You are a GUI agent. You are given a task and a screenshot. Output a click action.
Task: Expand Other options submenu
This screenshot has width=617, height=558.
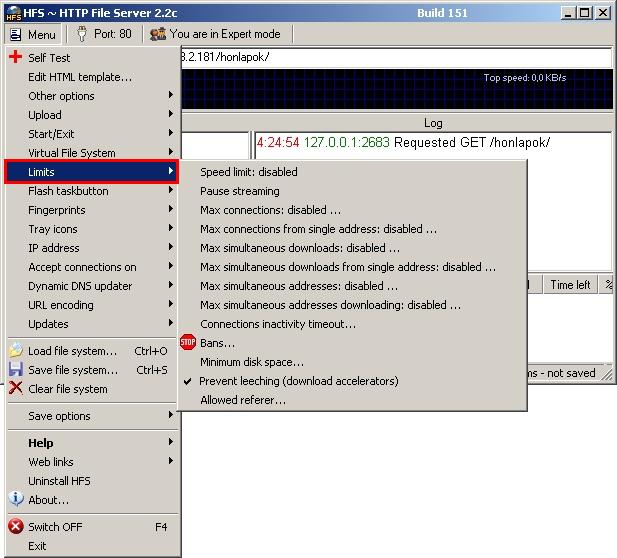click(x=92, y=96)
